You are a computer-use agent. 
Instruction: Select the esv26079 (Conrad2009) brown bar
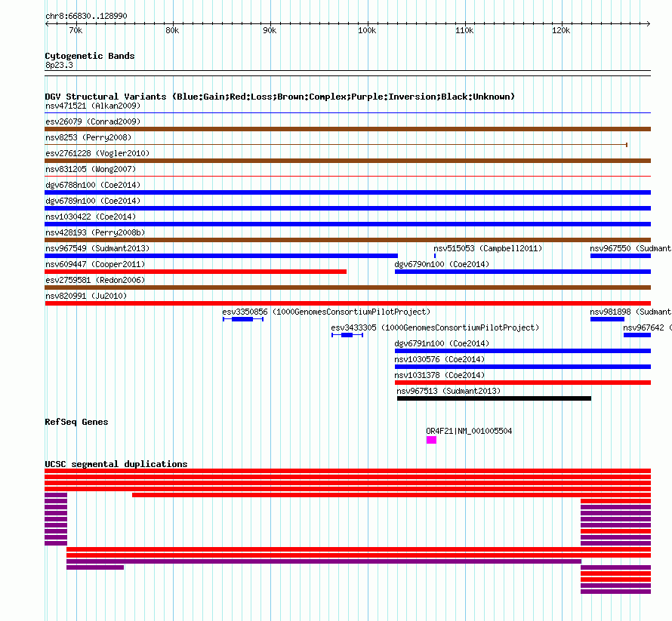click(347, 129)
